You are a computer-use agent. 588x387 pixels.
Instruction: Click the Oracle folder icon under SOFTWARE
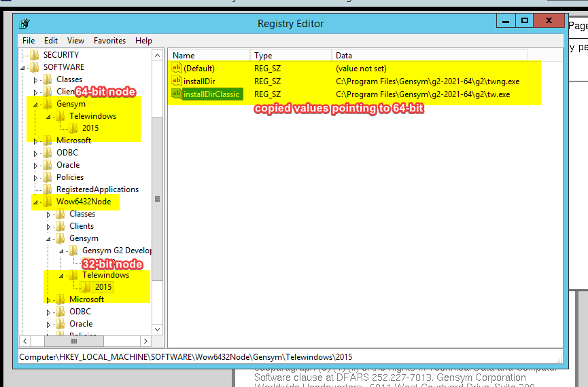pyautogui.click(x=48, y=165)
